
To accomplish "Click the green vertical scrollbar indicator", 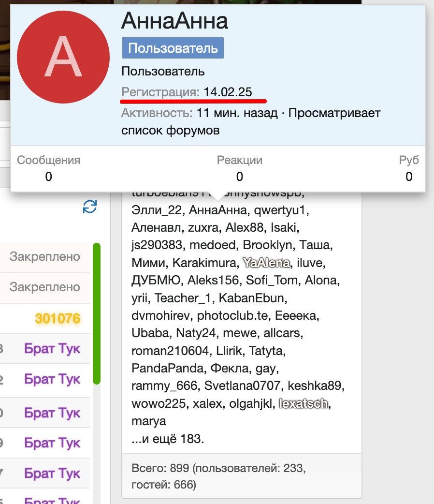I will click(x=97, y=314).
